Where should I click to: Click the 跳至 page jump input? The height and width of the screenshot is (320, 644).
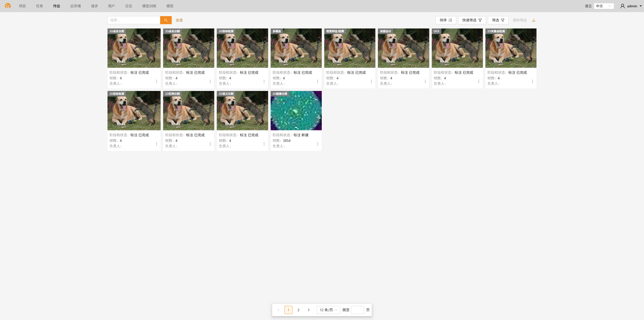(357, 310)
